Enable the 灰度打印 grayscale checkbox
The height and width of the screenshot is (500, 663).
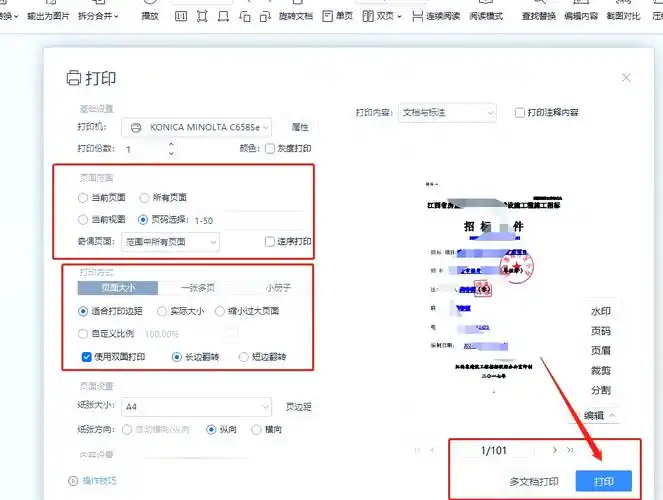(x=270, y=148)
